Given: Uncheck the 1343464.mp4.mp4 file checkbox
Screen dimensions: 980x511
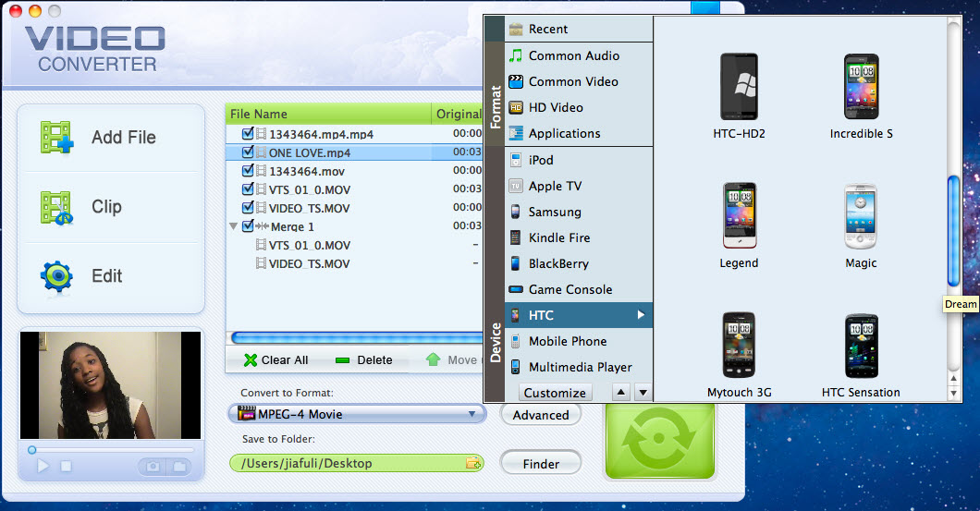Looking at the screenshot, I should [x=248, y=133].
